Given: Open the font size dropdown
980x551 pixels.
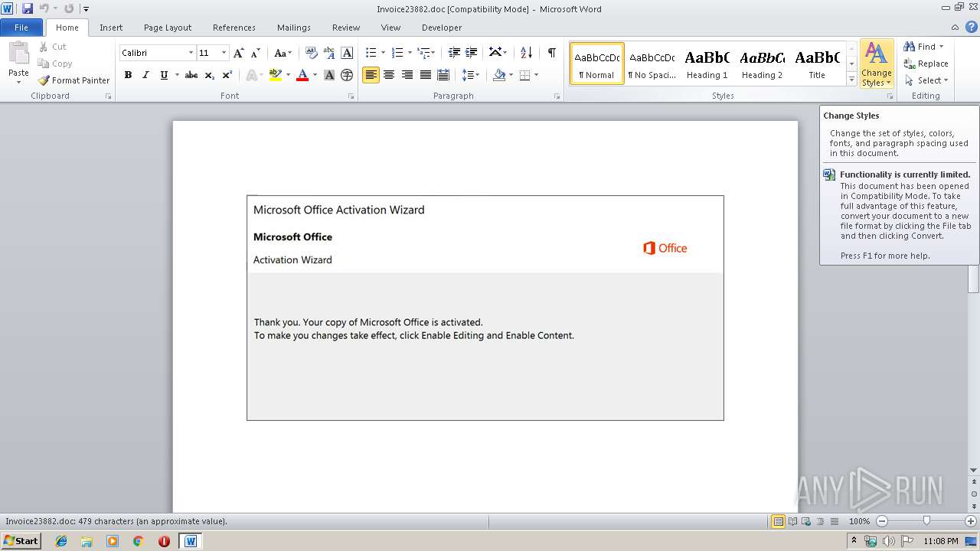Looking at the screenshot, I should click(224, 53).
